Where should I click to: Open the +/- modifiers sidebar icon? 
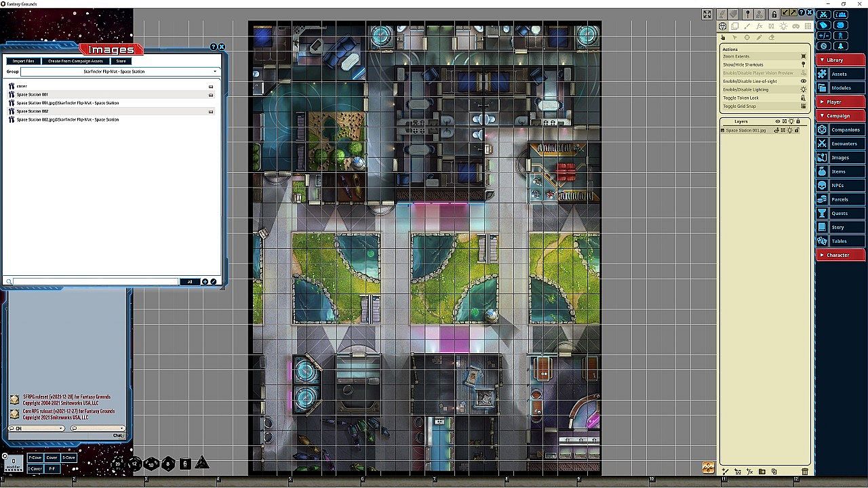[823, 36]
